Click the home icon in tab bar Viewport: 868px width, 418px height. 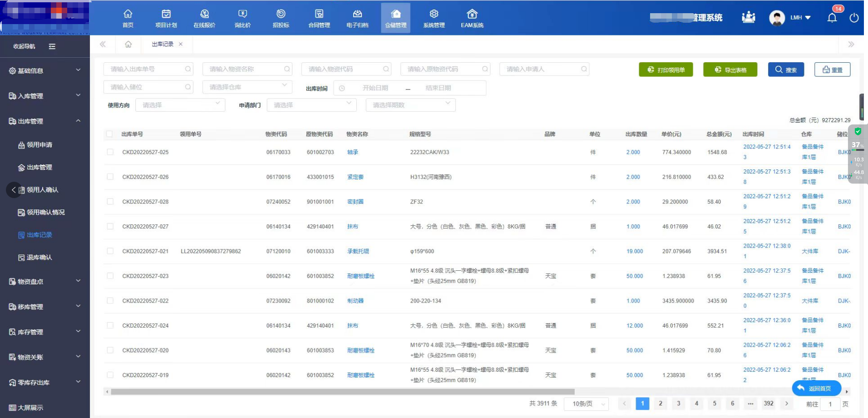128,44
